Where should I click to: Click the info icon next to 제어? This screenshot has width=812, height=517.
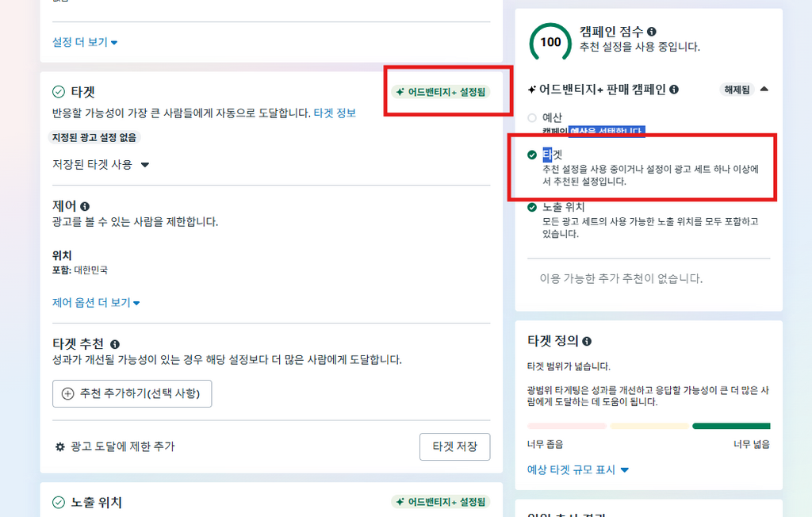[x=85, y=206]
